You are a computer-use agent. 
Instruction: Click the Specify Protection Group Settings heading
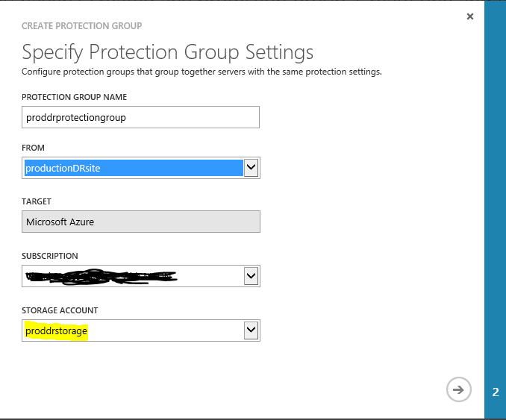167,52
